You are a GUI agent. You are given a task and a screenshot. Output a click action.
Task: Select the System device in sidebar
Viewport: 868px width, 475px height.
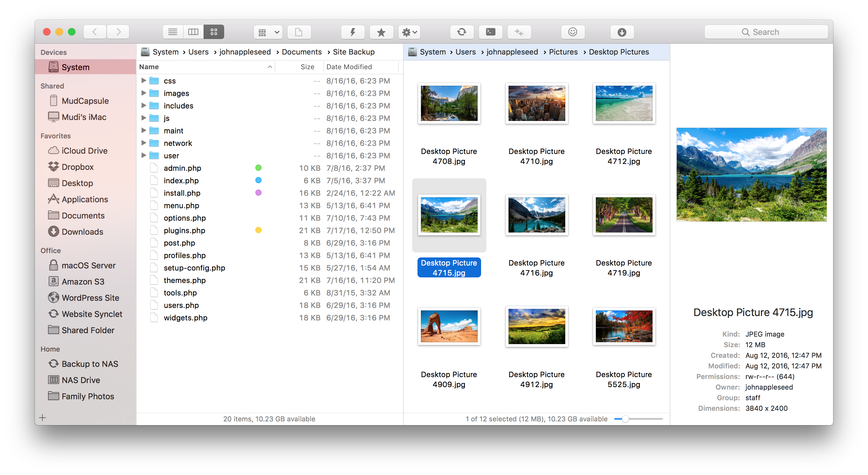pos(75,67)
